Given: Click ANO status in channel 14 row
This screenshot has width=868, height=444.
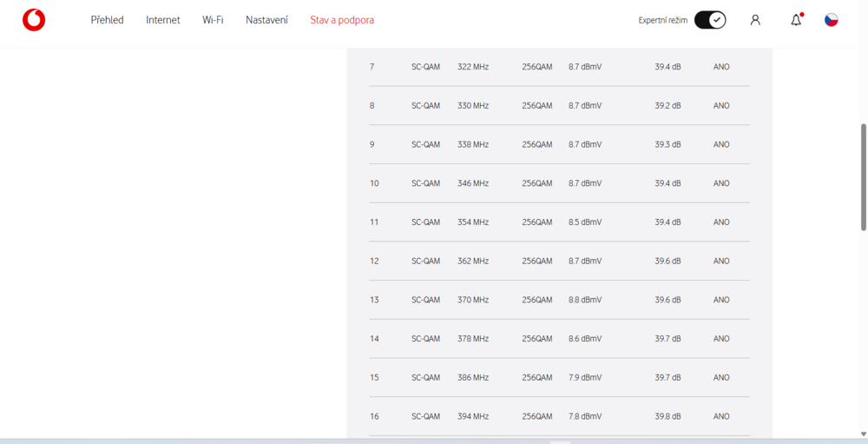Looking at the screenshot, I should (x=721, y=339).
